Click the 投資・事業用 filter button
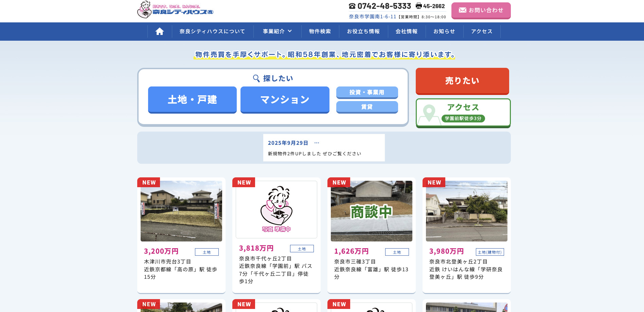Screen dimensions: 644x312 click(x=367, y=92)
